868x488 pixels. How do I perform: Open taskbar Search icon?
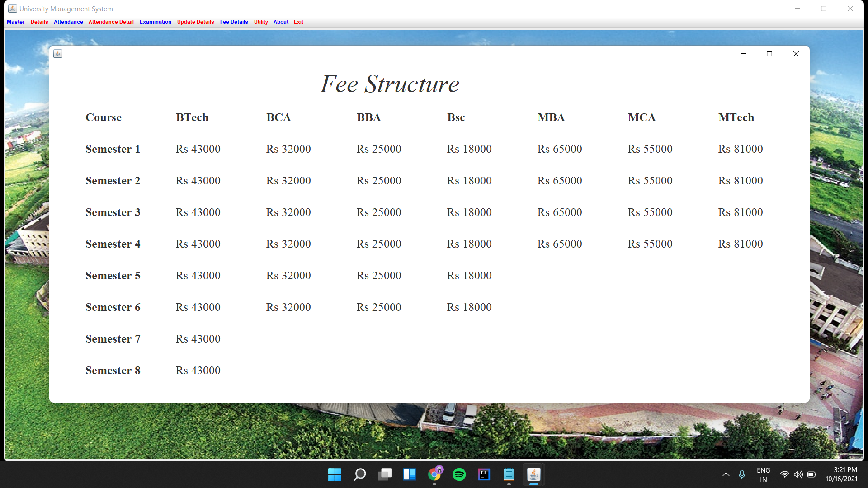(360, 474)
